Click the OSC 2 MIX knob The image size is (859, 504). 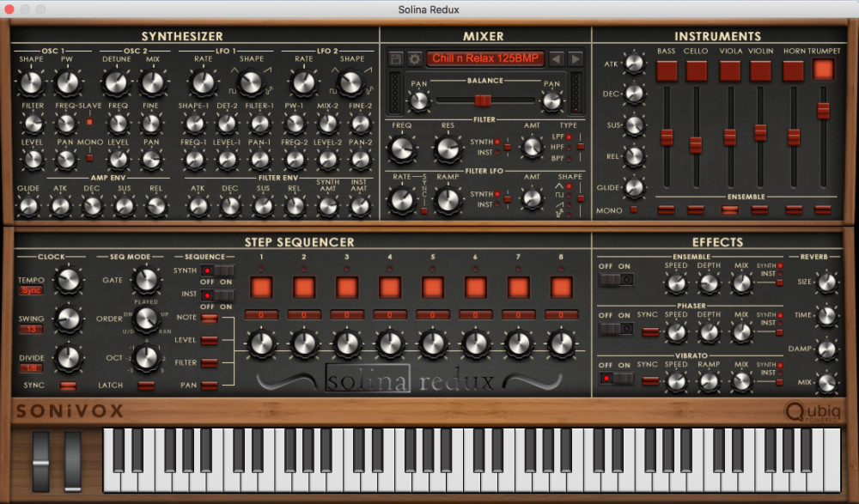click(153, 82)
